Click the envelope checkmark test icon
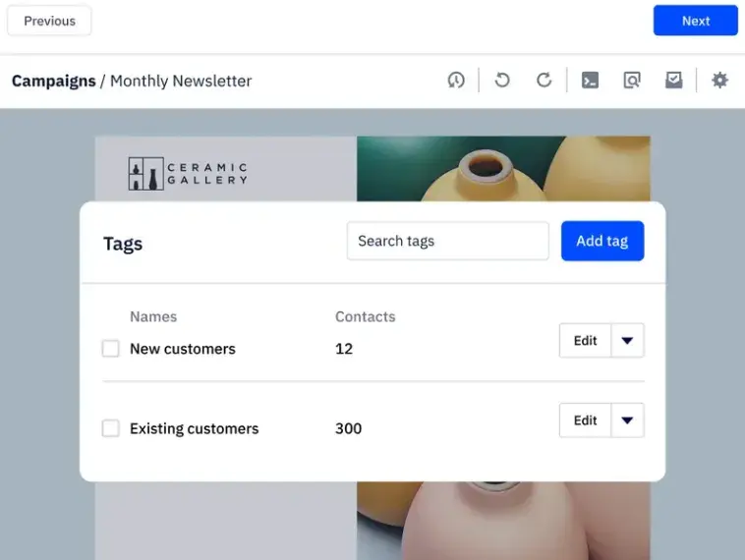Image resolution: width=745 pixels, height=560 pixels. [673, 80]
